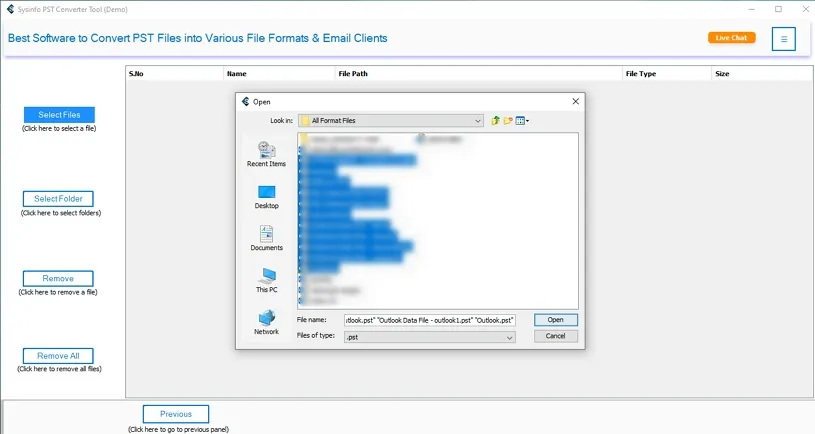Screen dimensions: 815x434
Task: Go to Desktop location in Open dialog
Action: pyautogui.click(x=266, y=197)
